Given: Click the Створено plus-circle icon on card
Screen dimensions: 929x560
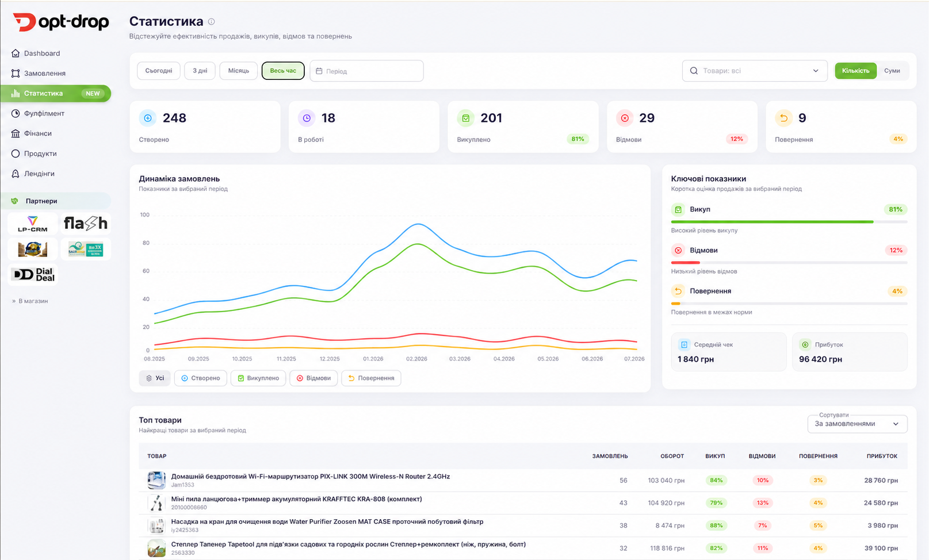Looking at the screenshot, I should tap(148, 118).
